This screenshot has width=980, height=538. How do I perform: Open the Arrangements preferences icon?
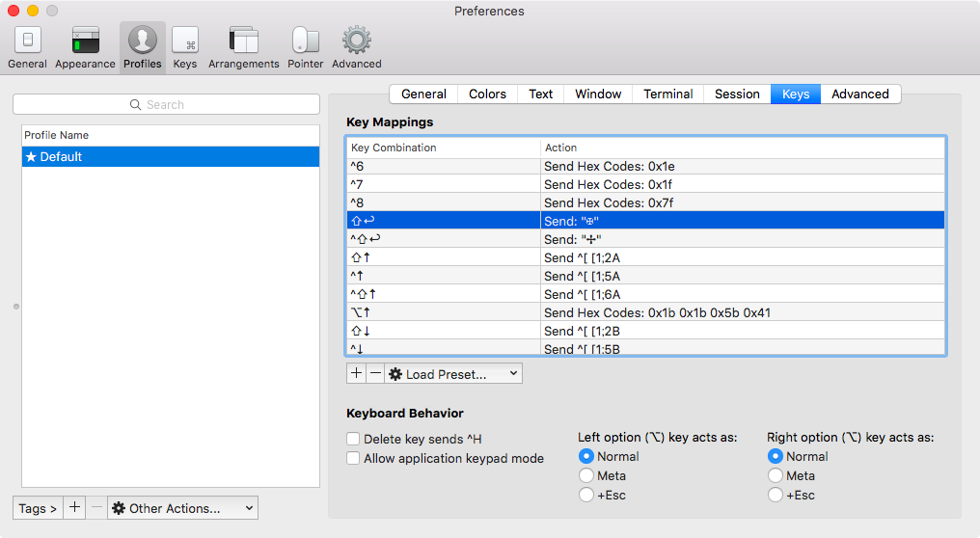[244, 40]
